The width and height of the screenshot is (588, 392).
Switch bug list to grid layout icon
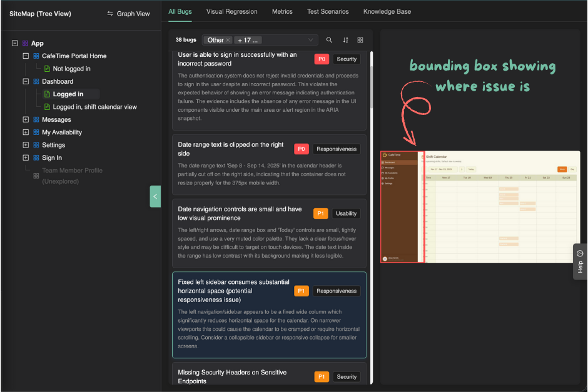360,40
